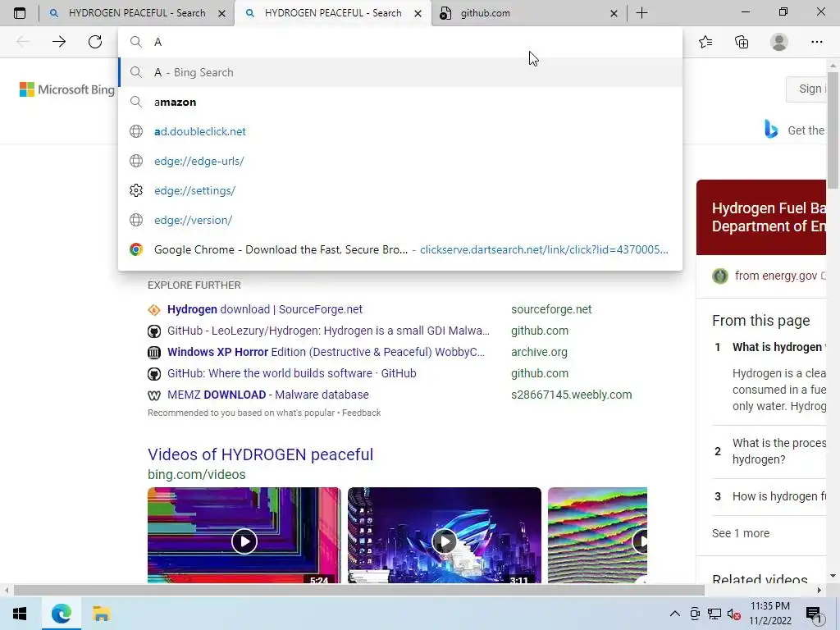Click horizontal scrollbar right arrow
The width and height of the screenshot is (840, 630).
click(x=819, y=590)
